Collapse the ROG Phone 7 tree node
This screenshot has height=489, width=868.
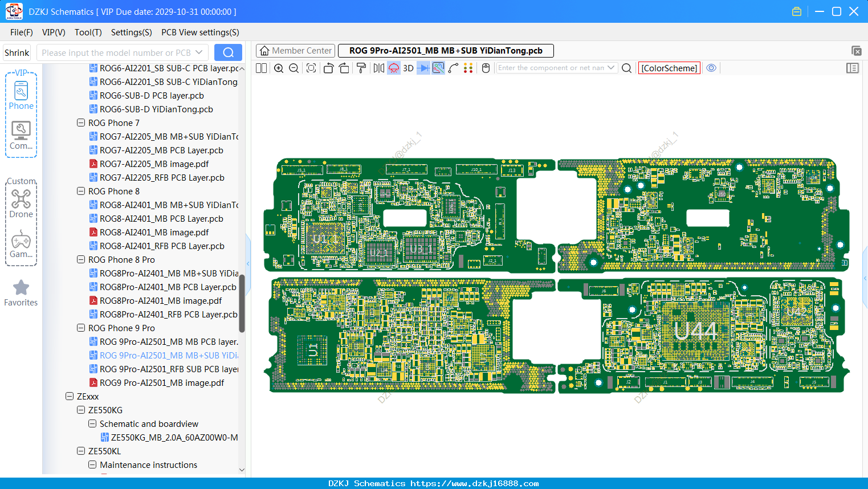[81, 123]
